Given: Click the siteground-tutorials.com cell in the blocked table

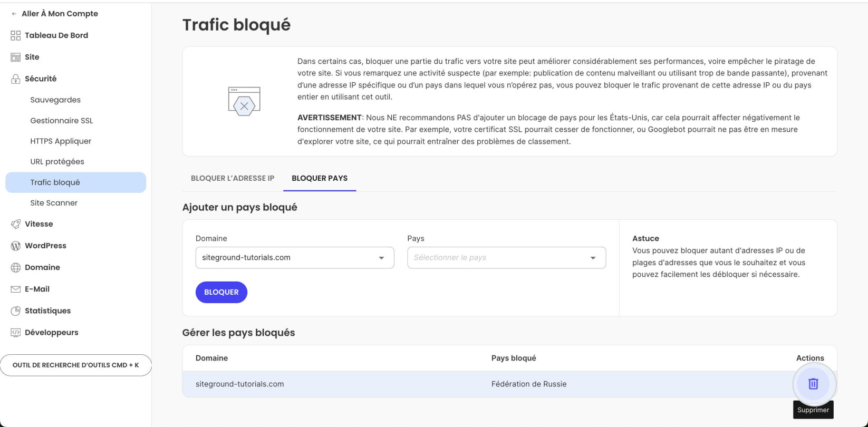Looking at the screenshot, I should (x=240, y=384).
